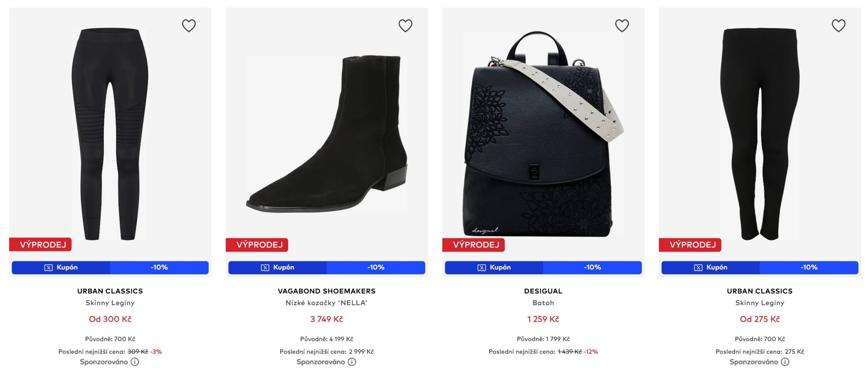Apply the -10% Kupón on the 300 Kč leggings

click(110, 268)
